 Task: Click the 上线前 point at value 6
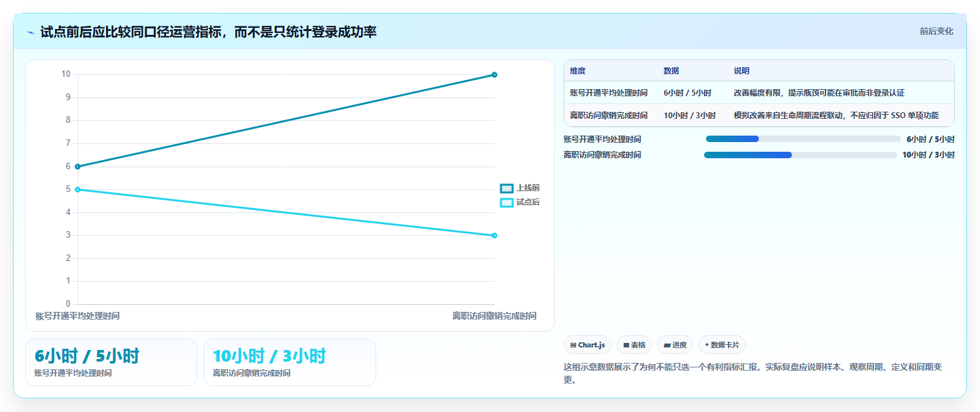pyautogui.click(x=78, y=167)
